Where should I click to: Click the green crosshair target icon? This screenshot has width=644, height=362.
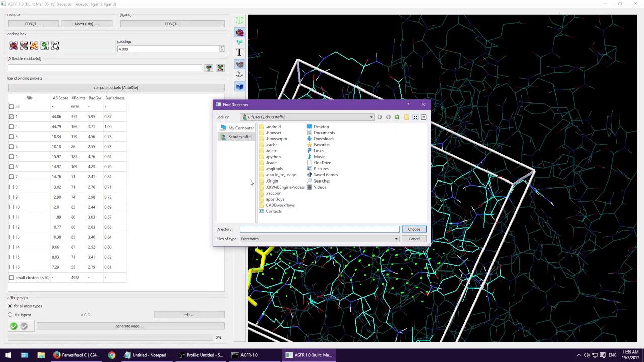tap(239, 20)
